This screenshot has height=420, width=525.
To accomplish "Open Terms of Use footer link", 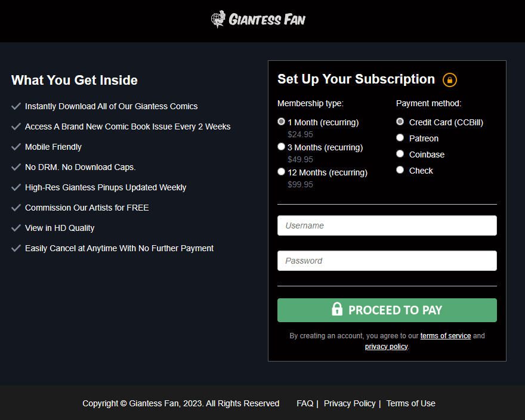I will (410, 403).
